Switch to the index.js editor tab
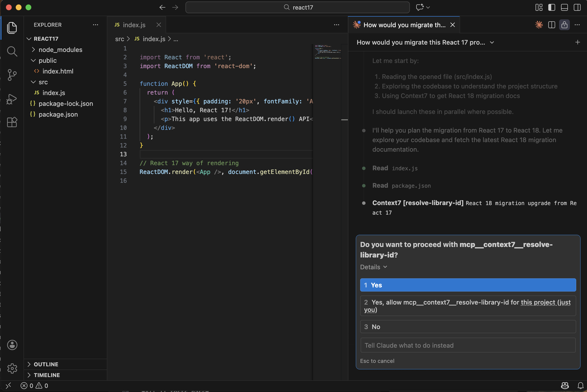587x392 pixels. tap(134, 25)
